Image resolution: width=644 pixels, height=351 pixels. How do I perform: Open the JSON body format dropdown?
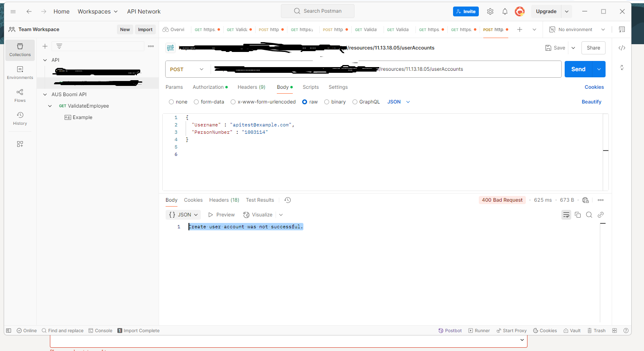399,102
